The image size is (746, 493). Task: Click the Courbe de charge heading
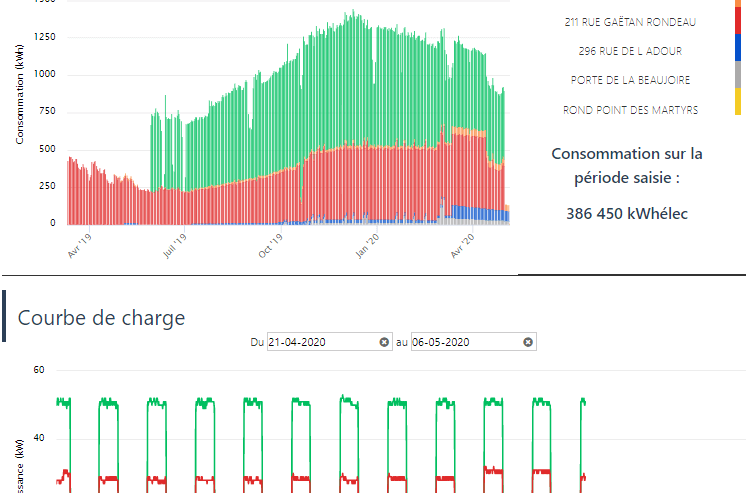[x=101, y=318]
